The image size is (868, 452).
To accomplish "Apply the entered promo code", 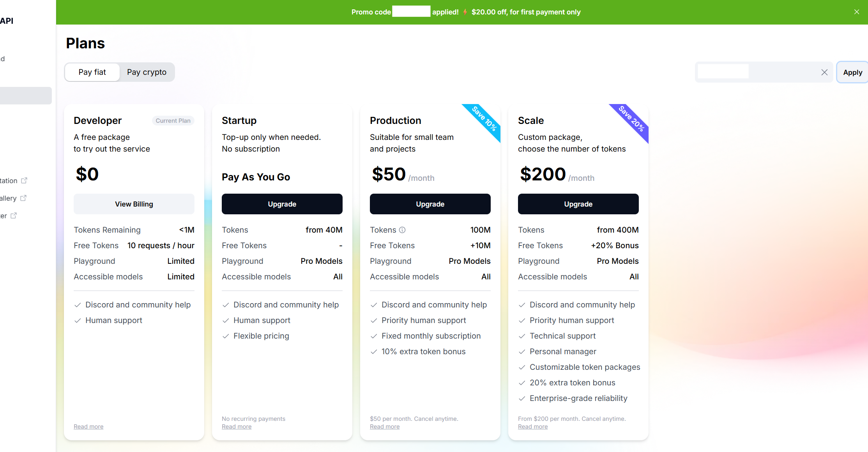I will 852,72.
